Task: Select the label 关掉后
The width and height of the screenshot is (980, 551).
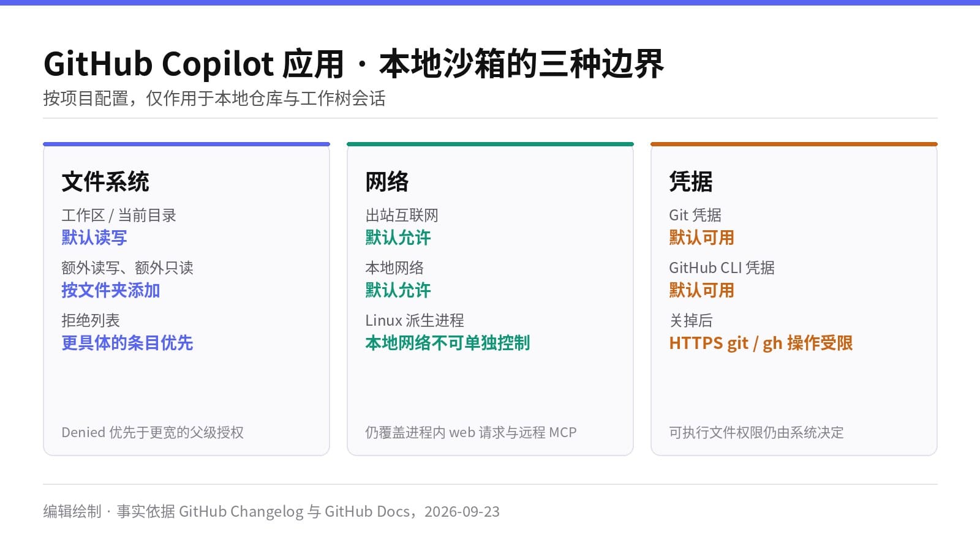Action: coord(691,321)
